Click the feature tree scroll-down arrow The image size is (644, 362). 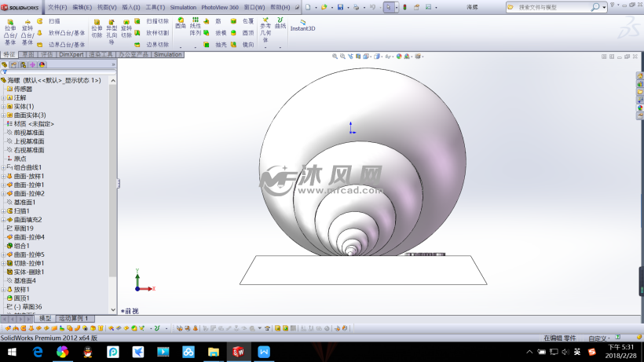(x=113, y=310)
